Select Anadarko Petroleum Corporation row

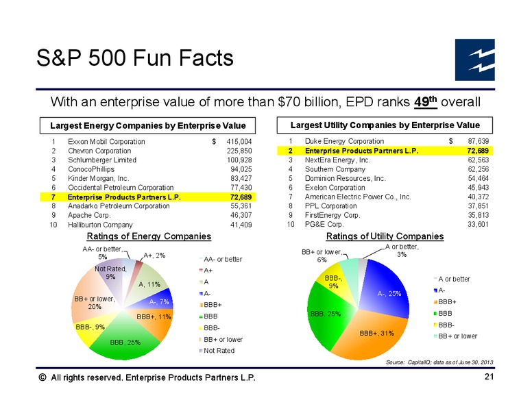147,206
